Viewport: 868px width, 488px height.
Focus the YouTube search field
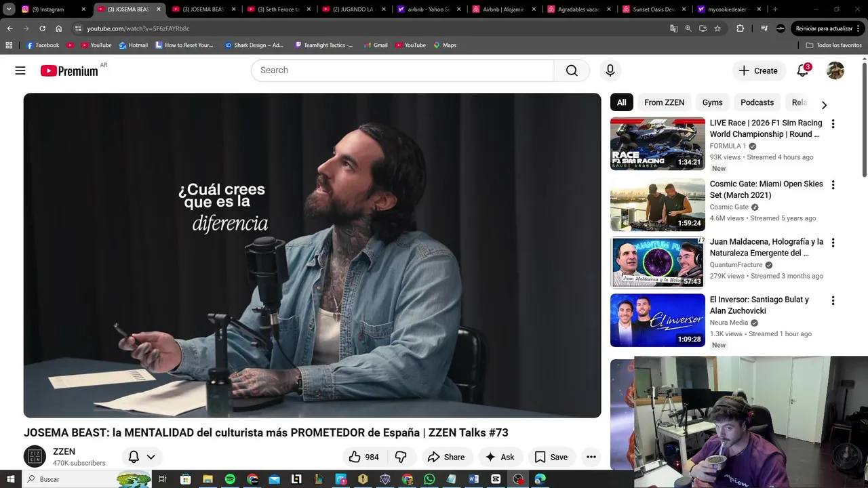[x=403, y=70]
